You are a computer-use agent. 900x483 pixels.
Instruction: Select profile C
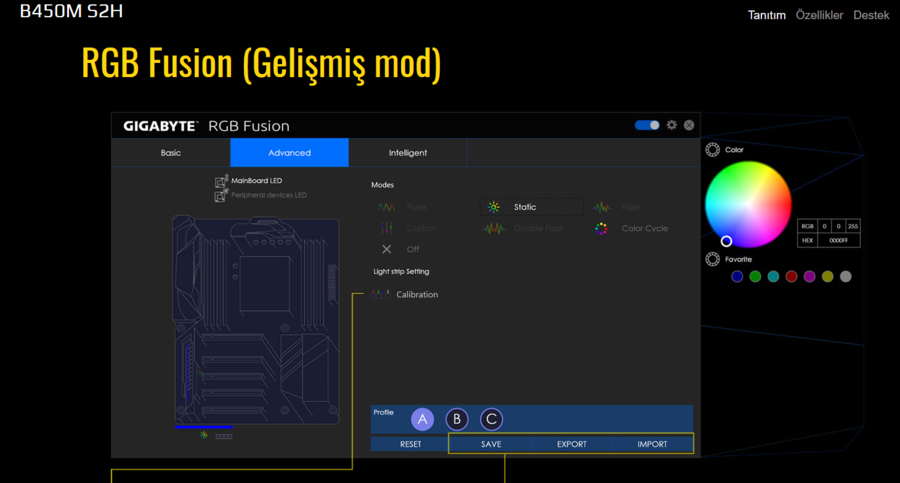491,419
